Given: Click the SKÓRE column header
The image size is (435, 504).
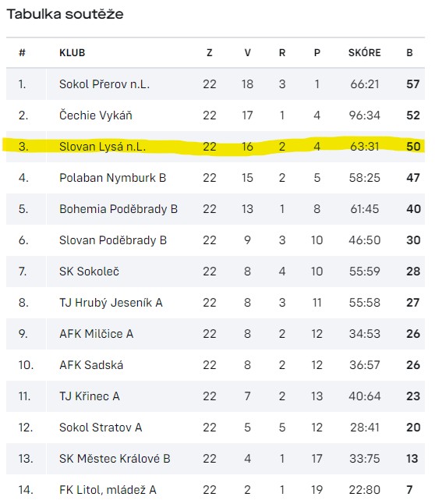Looking at the screenshot, I should (x=365, y=53).
